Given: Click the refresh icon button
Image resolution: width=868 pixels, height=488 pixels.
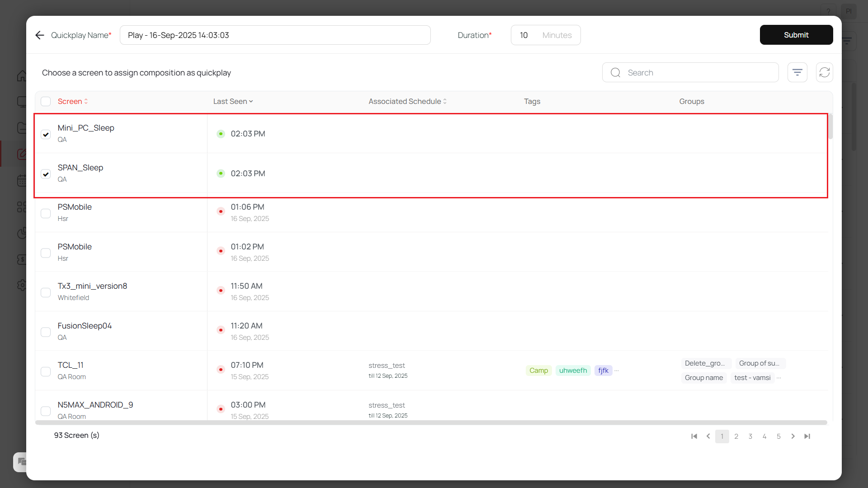Looking at the screenshot, I should (824, 72).
